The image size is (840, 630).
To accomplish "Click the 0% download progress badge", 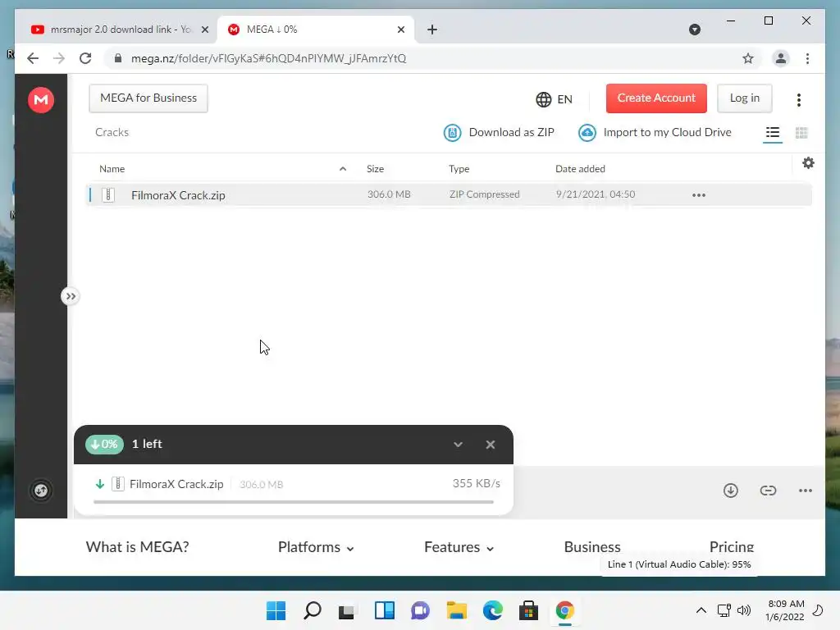I will pyautogui.click(x=104, y=444).
